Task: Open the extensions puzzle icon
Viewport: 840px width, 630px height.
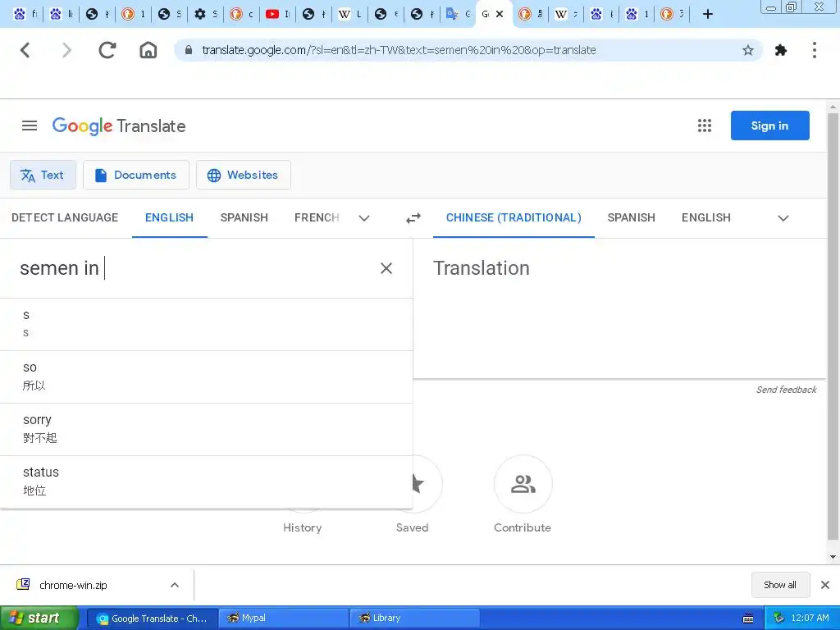Action: 781,50
